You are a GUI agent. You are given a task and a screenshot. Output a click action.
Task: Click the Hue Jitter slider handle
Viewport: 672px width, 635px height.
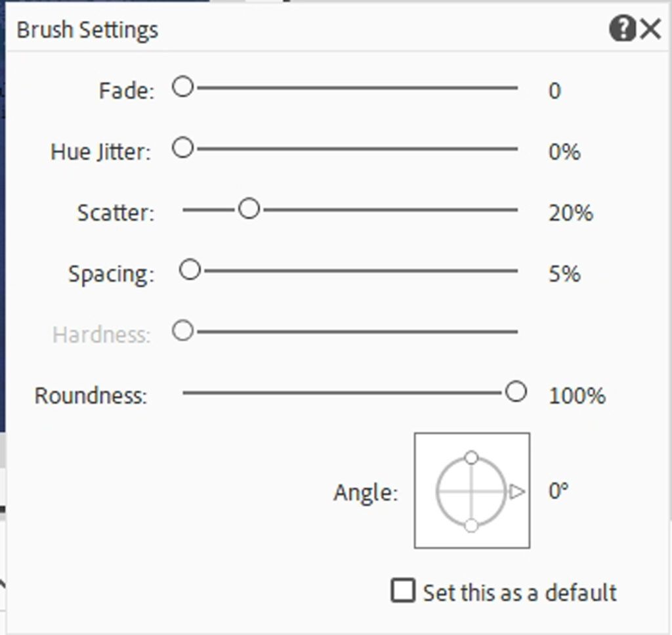point(182,148)
